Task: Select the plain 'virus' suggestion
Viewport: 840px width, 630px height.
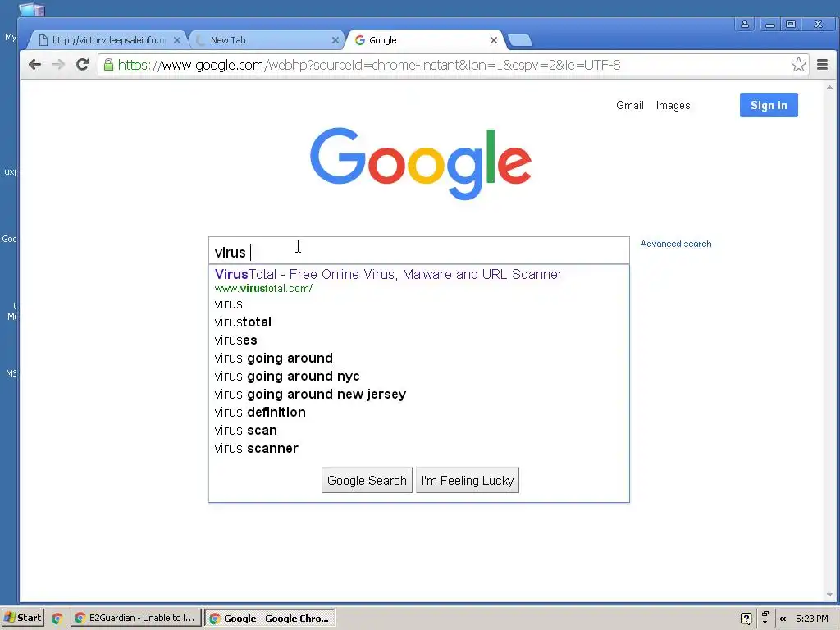Action: (419, 304)
